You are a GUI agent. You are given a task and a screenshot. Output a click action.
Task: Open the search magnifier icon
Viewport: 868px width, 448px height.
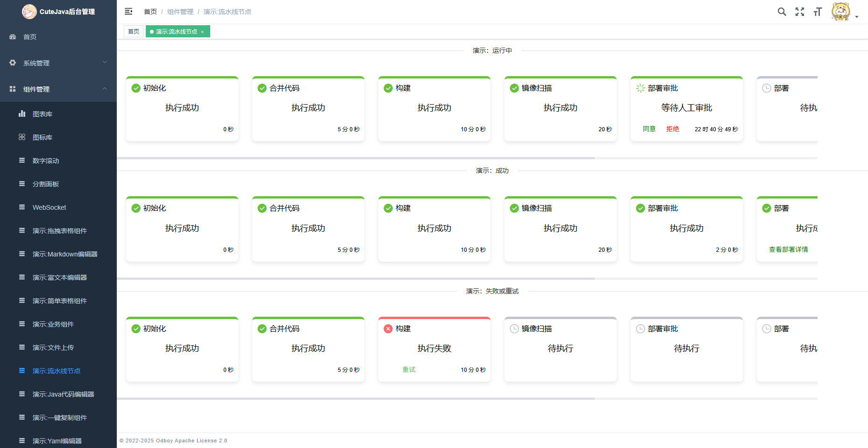point(782,12)
